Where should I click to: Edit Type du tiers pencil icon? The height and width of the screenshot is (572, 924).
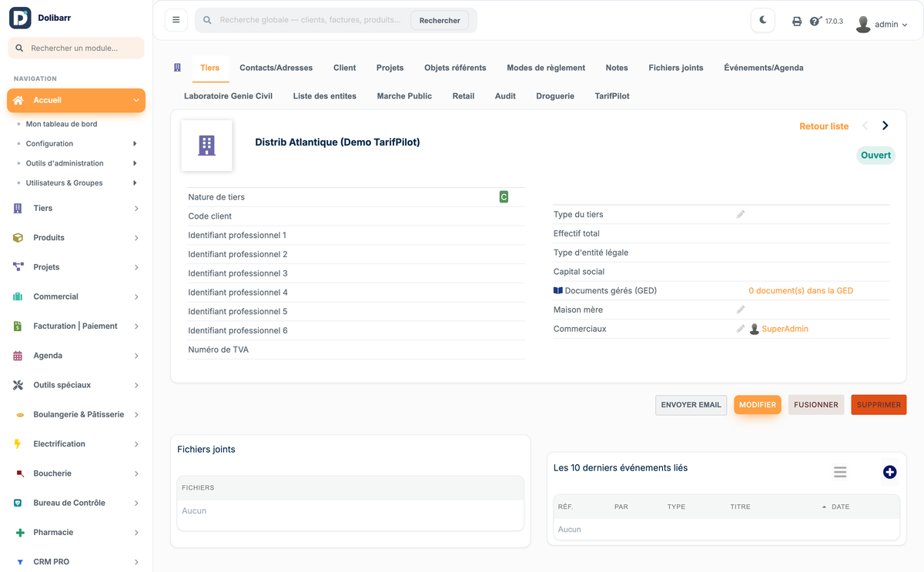point(741,215)
